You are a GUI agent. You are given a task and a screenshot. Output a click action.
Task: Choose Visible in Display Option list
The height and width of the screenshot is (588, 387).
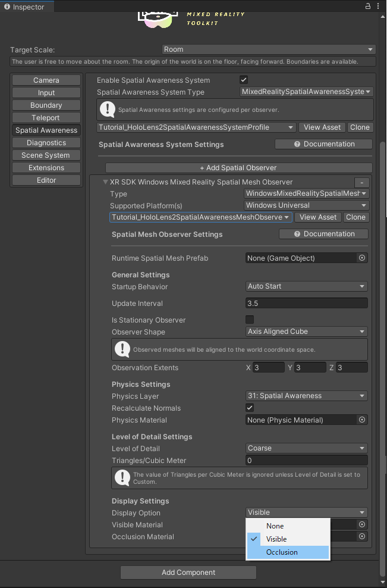pos(288,539)
